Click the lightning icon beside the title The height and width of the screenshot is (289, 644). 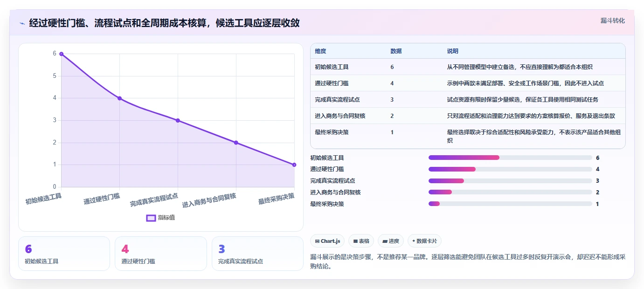click(22, 23)
